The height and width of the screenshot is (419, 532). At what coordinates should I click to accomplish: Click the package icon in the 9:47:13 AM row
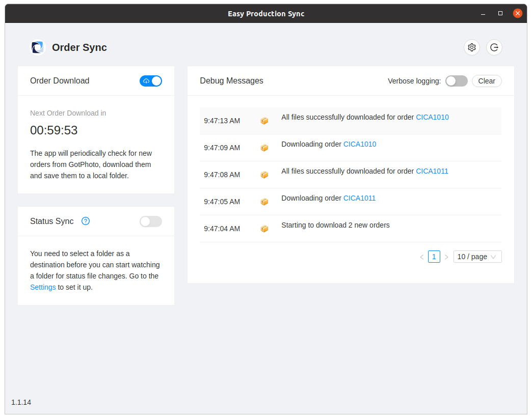[x=264, y=121]
